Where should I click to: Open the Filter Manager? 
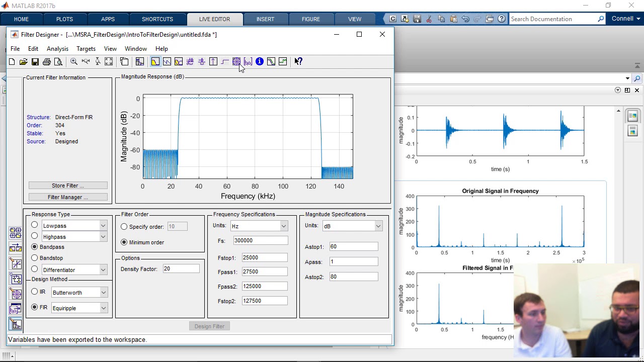(x=68, y=197)
